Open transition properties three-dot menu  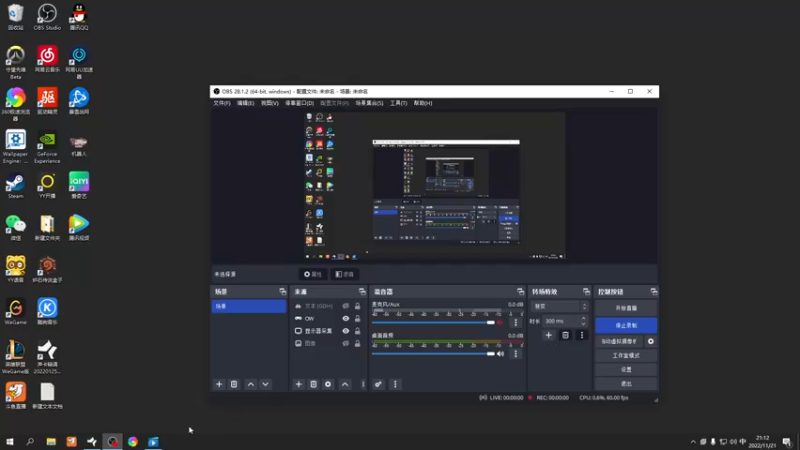click(x=582, y=335)
